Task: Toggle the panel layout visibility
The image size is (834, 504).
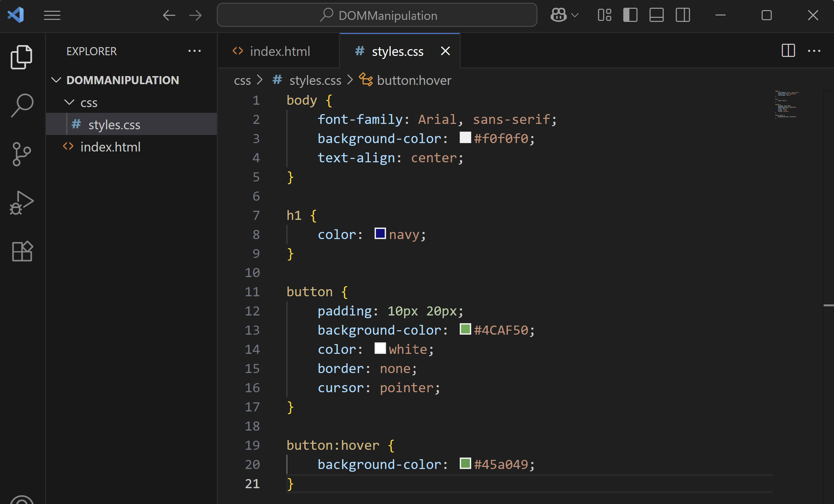Action: tap(656, 15)
